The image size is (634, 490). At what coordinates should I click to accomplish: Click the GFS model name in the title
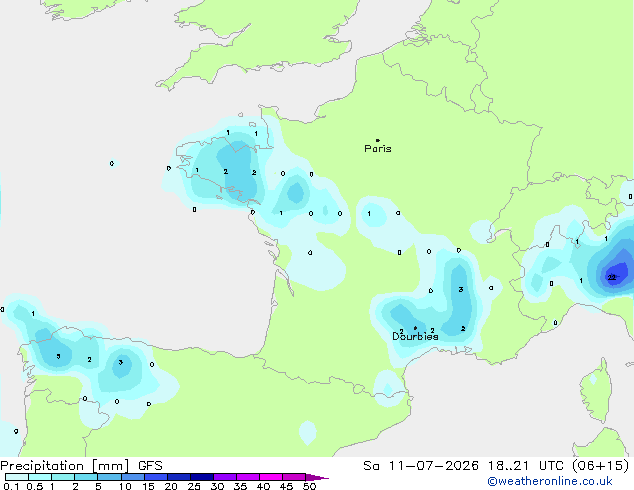[x=150, y=466]
